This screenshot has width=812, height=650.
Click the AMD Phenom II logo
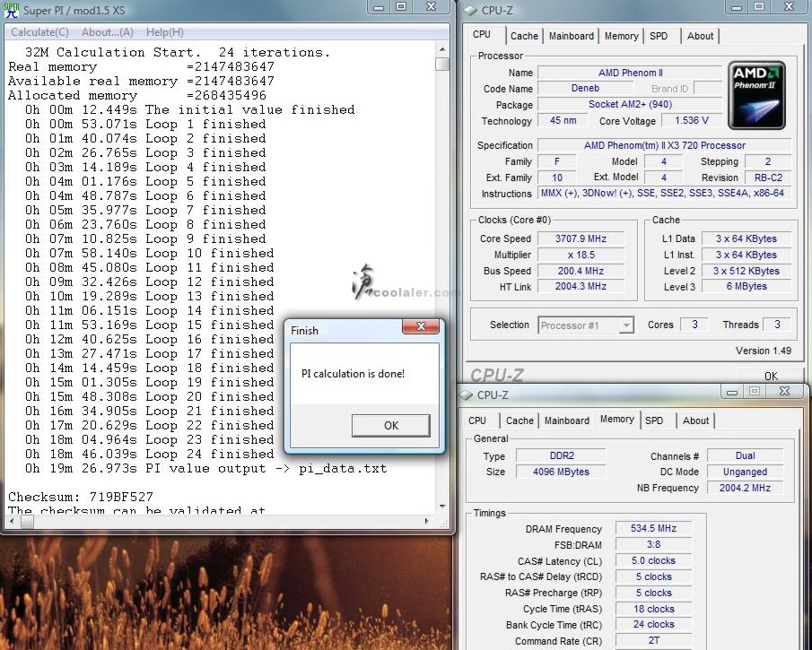[756, 95]
